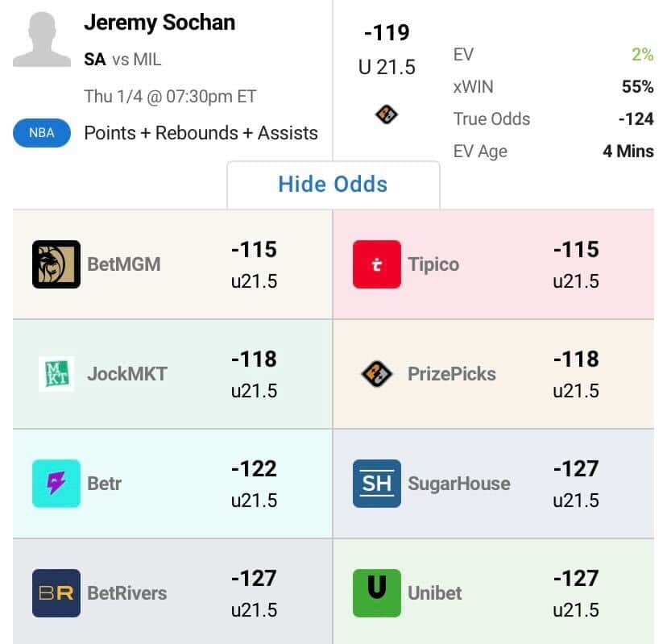
Task: Click the BetMGM lion logo icon
Action: click(x=56, y=264)
